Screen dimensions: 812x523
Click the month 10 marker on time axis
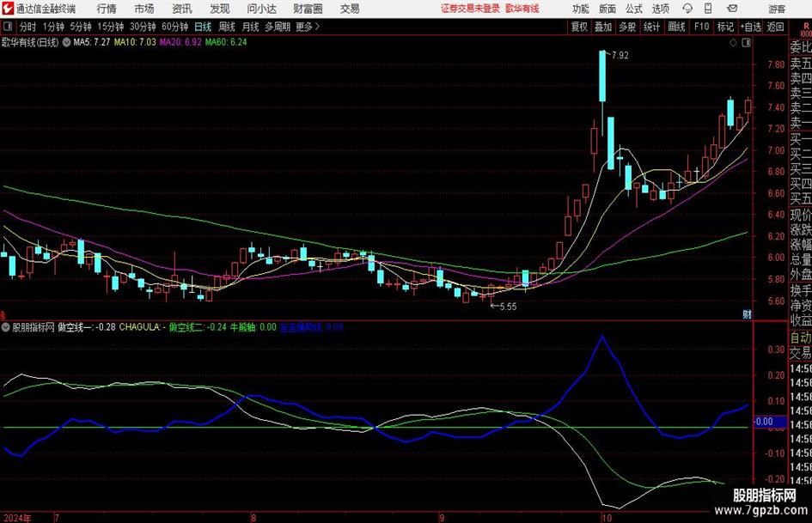tap(607, 518)
